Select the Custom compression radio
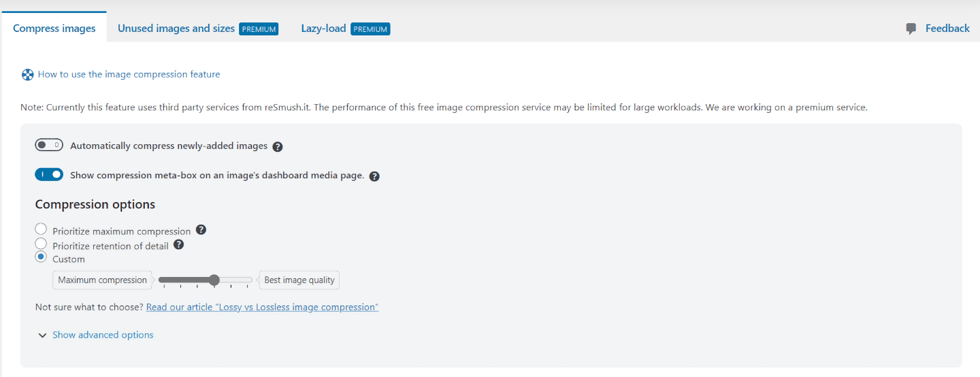This screenshot has height=377, width=980. click(41, 257)
